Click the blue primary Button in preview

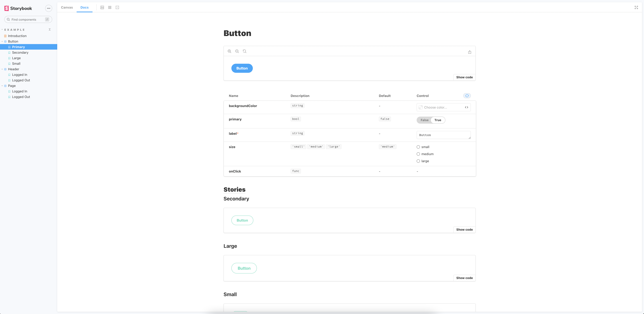point(242,68)
